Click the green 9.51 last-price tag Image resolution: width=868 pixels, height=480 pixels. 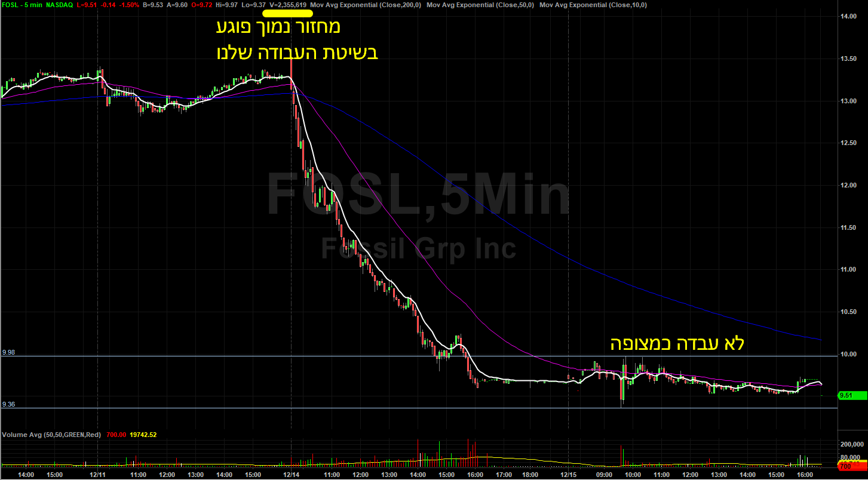tap(852, 395)
